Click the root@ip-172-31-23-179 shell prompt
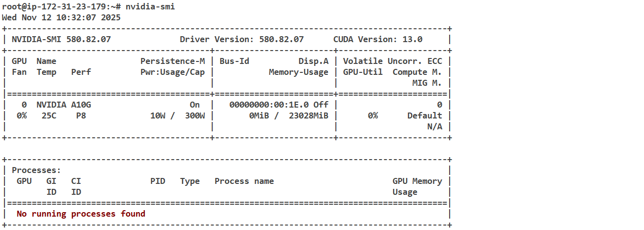The image size is (644, 230). point(58,6)
